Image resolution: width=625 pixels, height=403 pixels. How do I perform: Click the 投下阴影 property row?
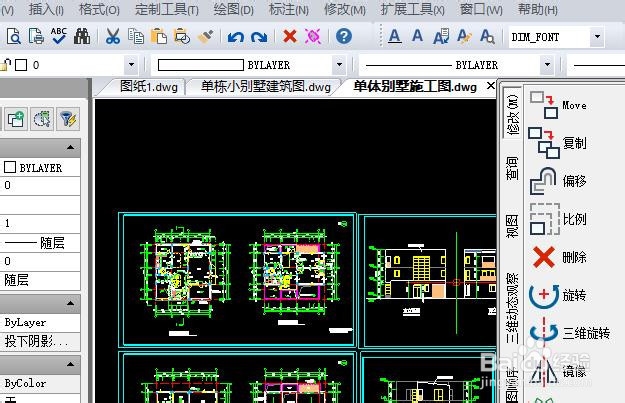(40, 342)
